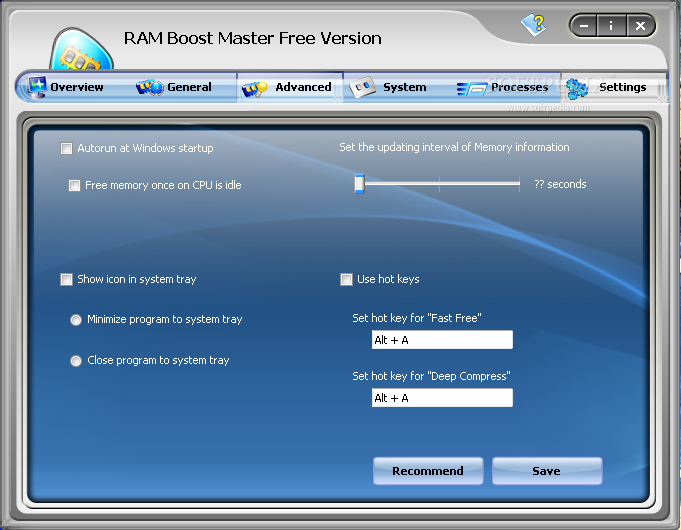Click the RAM Boost Master logo icon
The width and height of the screenshot is (681, 530).
81,49
